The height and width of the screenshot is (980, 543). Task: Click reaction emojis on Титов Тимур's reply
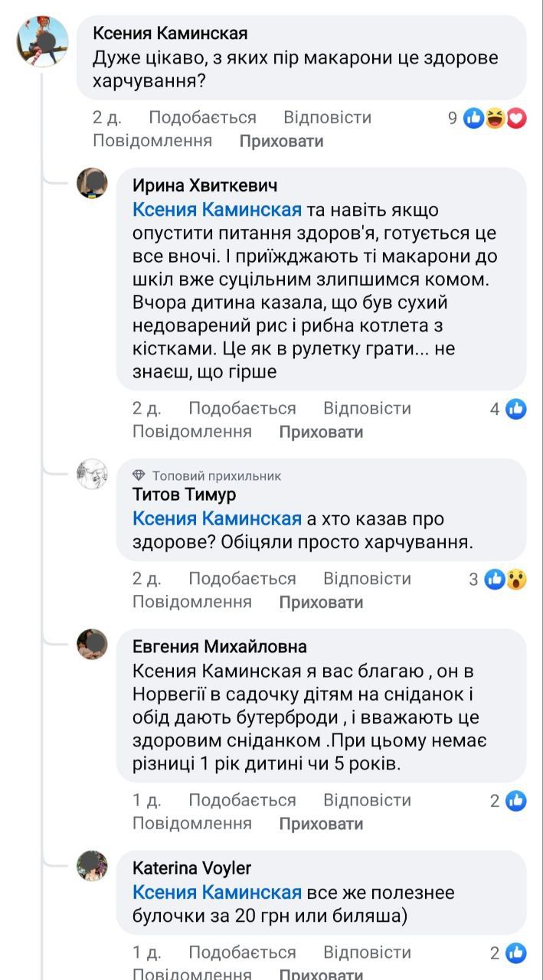[x=505, y=580]
